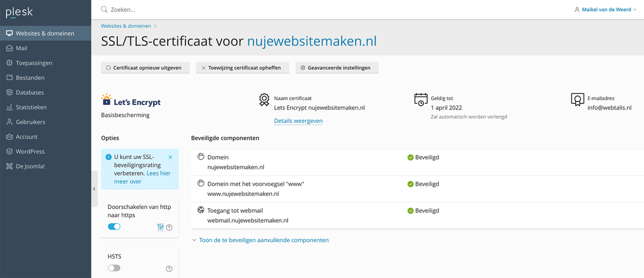This screenshot has height=278, width=644.
Task: Disable the http to https redirect toggle
Action: pos(114,226)
